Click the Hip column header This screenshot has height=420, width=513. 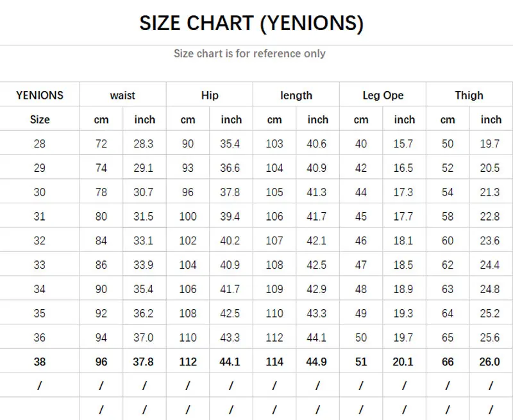point(210,96)
